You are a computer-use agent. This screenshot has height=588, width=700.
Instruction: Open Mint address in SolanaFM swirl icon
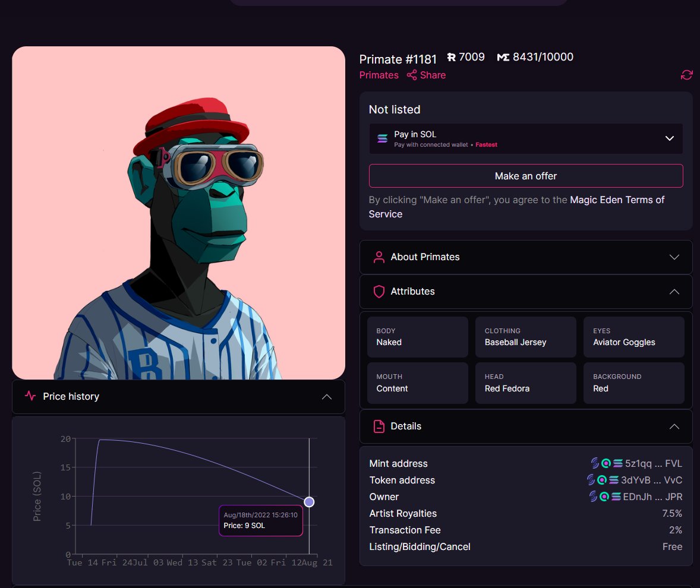(595, 463)
